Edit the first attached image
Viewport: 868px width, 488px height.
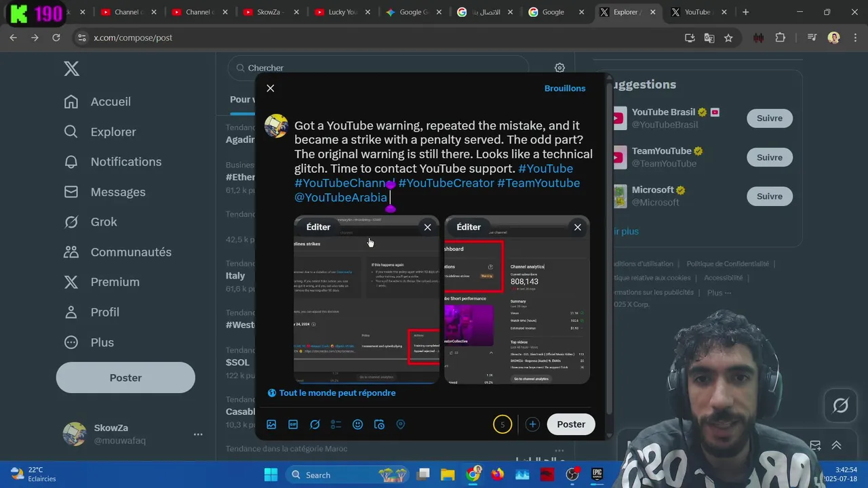pos(318,227)
